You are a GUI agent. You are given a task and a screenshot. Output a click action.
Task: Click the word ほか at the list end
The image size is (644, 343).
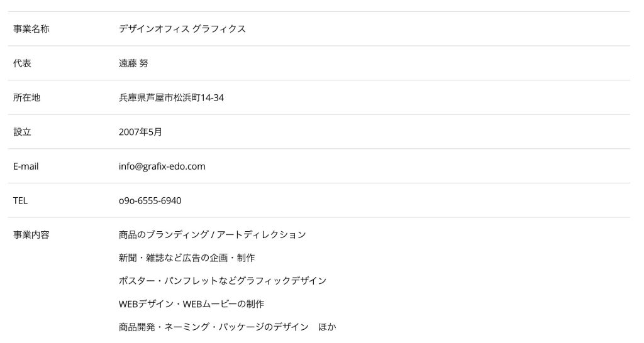(x=328, y=327)
